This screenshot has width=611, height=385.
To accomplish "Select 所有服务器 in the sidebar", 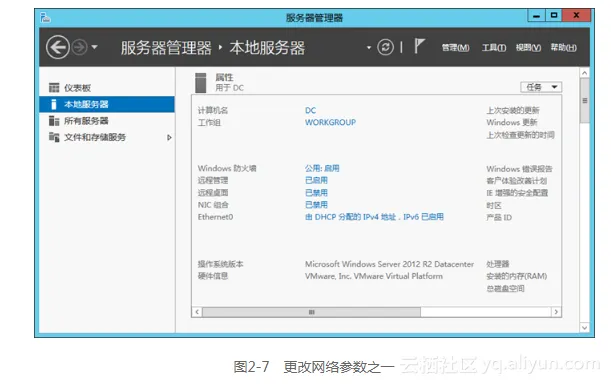I will coord(107,121).
